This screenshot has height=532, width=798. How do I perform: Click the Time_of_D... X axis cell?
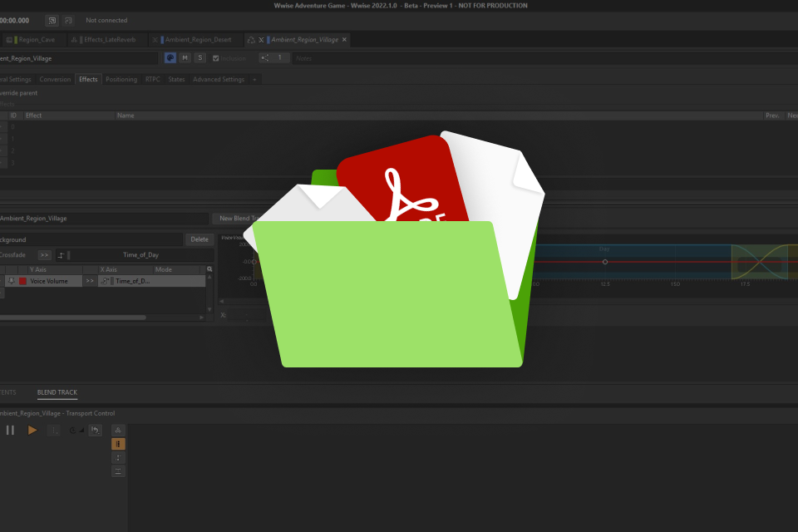tap(151, 281)
